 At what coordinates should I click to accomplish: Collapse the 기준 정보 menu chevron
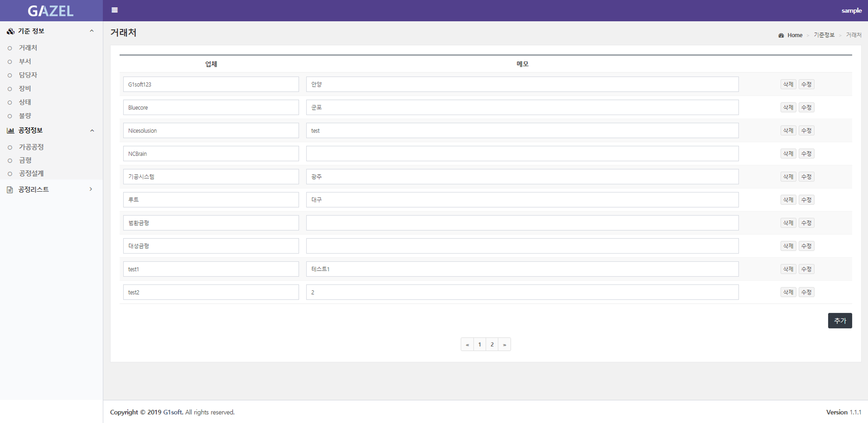[x=92, y=31]
